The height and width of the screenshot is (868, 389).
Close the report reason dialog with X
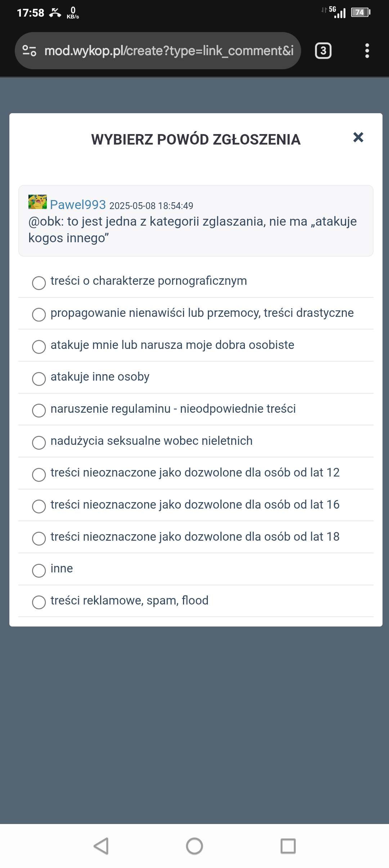tap(358, 137)
